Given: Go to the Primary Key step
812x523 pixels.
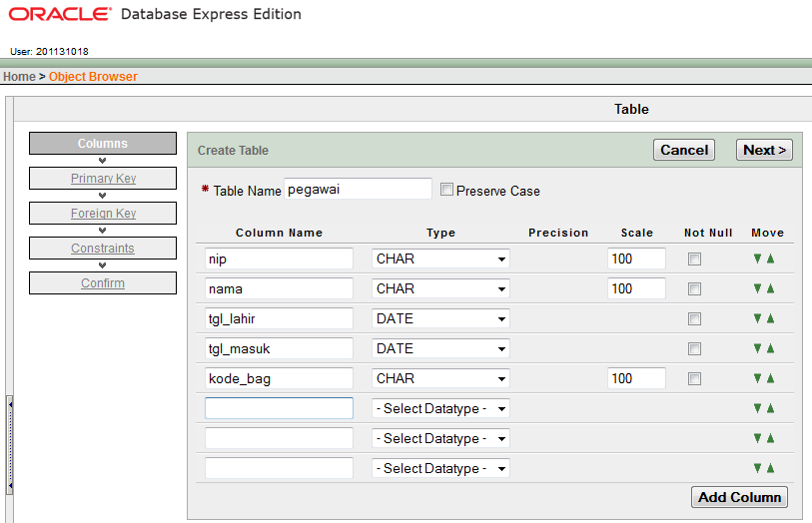Looking at the screenshot, I should pos(103,179).
